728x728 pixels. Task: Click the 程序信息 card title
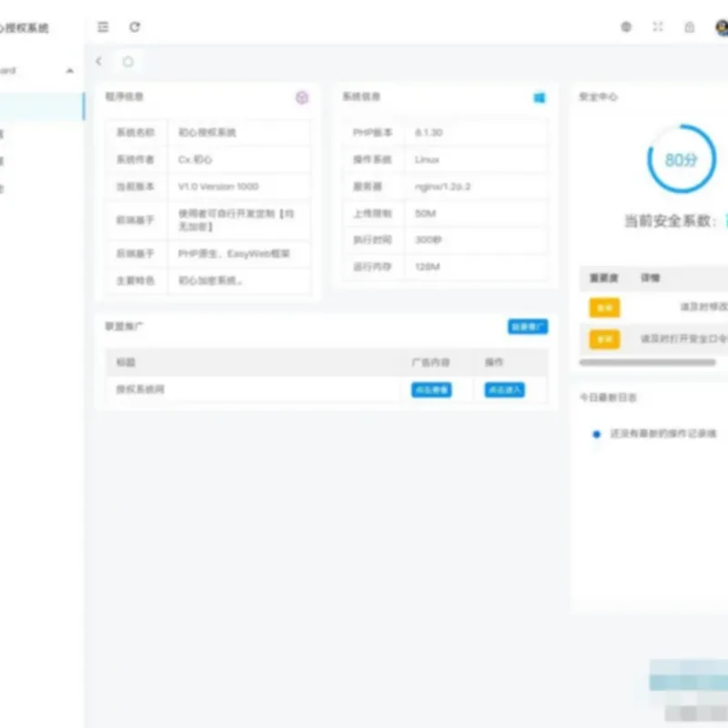click(124, 96)
